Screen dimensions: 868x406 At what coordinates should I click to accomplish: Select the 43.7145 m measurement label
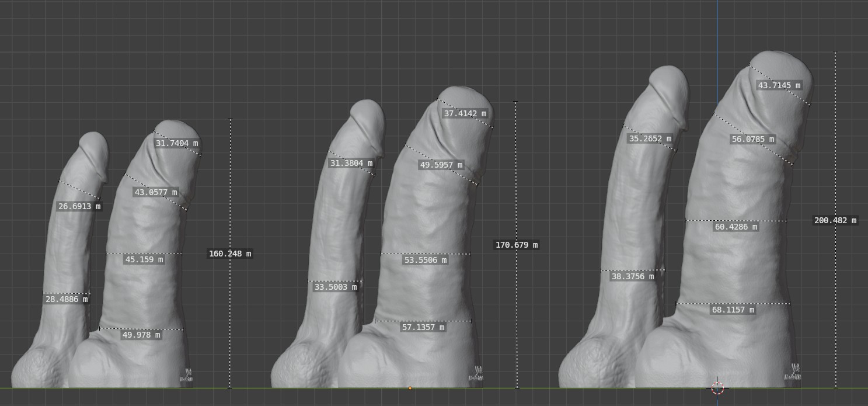(x=779, y=85)
